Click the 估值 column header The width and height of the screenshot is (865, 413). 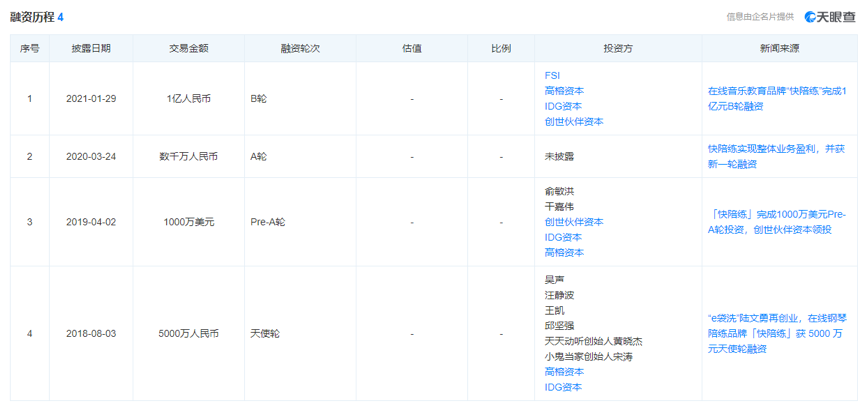click(412, 49)
